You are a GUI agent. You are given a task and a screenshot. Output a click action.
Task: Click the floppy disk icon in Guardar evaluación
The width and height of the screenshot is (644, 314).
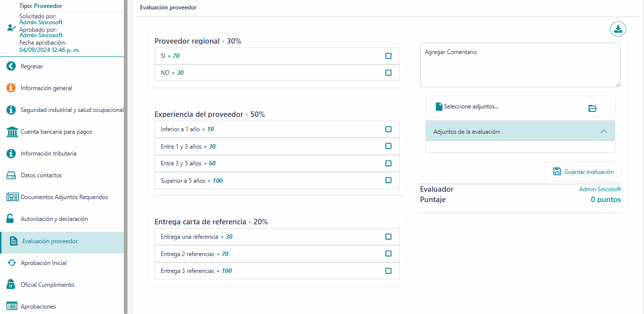(557, 172)
